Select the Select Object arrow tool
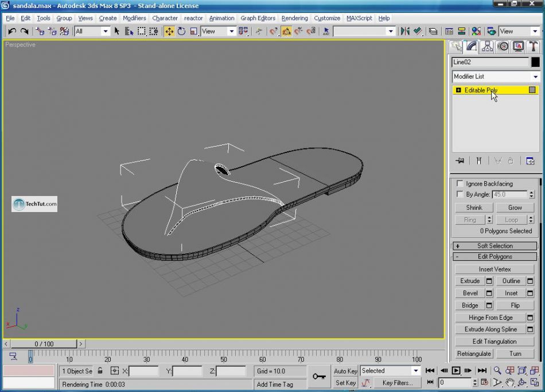Screen dimensions: 545x392 pyautogui.click(x=117, y=32)
